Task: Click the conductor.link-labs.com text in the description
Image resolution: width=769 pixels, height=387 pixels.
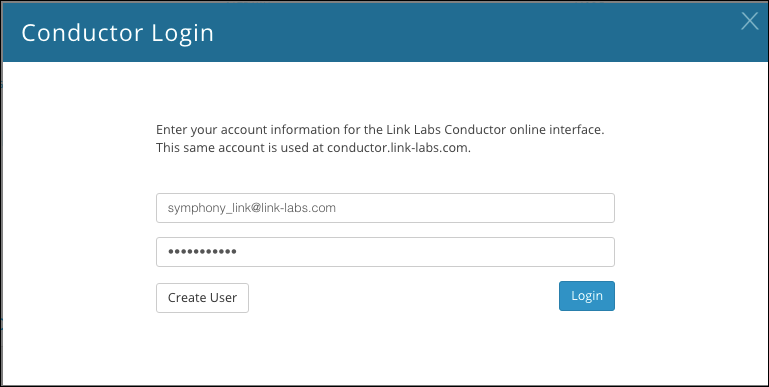Action: 397,148
